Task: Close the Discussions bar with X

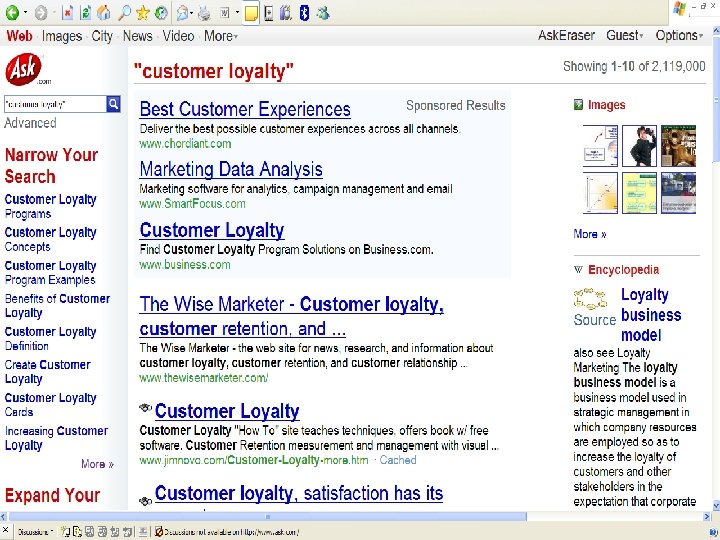Action: coord(6,530)
